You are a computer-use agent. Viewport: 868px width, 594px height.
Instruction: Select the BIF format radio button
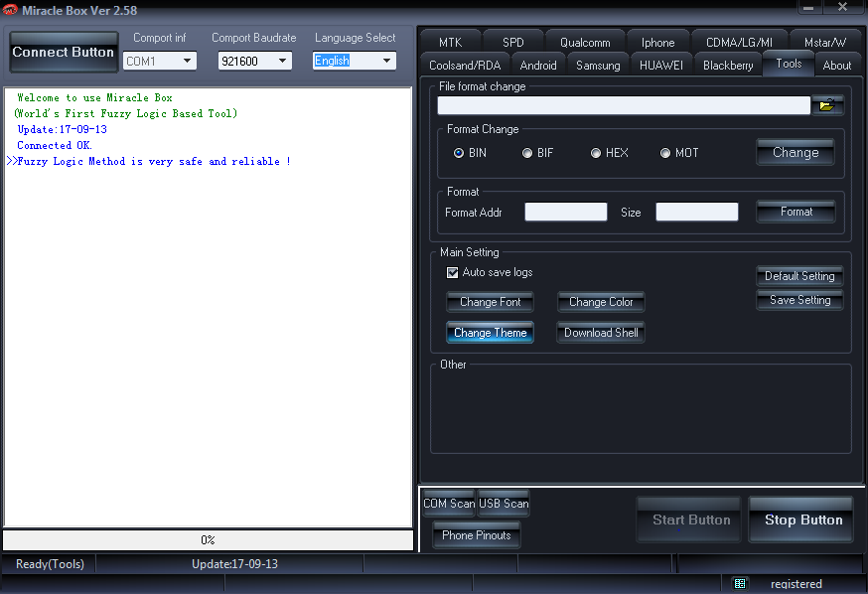(527, 153)
